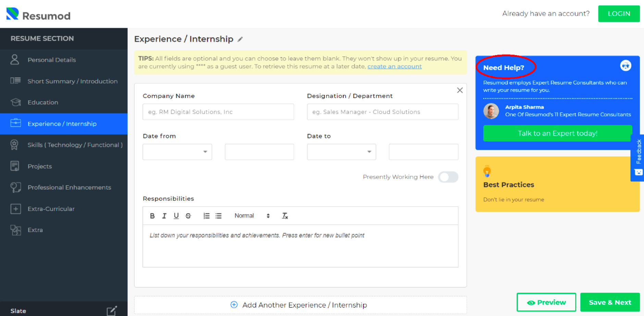The height and width of the screenshot is (316, 644).
Task: Click the Preview button
Action: (546, 302)
